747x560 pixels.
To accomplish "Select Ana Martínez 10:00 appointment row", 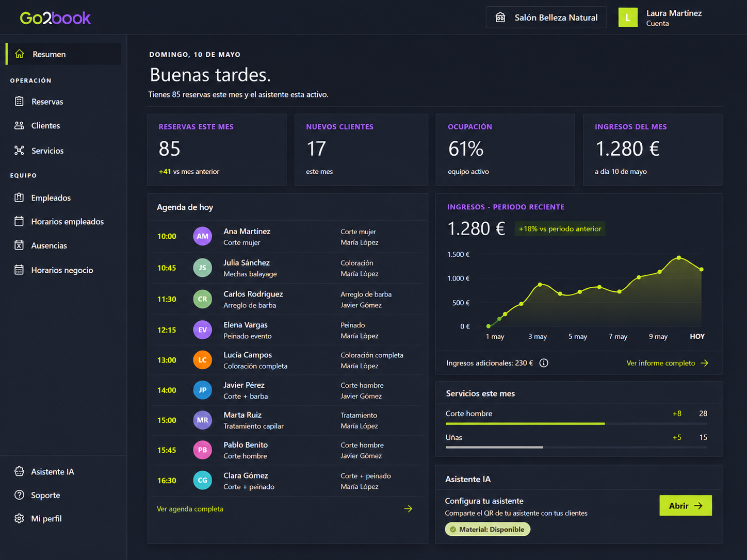I will pos(287,237).
